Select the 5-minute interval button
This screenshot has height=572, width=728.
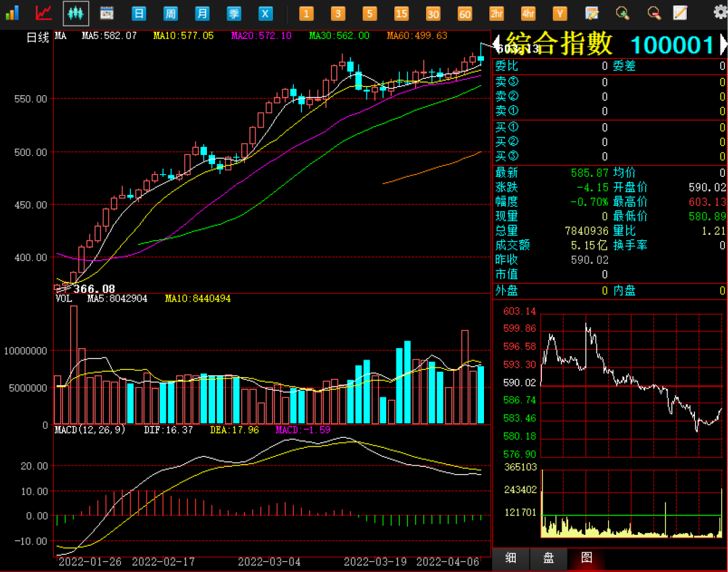369,14
